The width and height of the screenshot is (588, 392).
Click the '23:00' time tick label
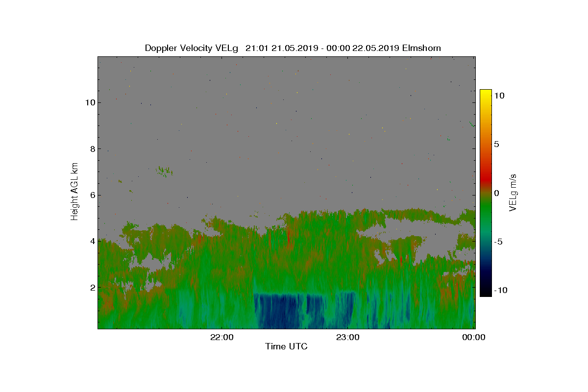pyautogui.click(x=348, y=337)
